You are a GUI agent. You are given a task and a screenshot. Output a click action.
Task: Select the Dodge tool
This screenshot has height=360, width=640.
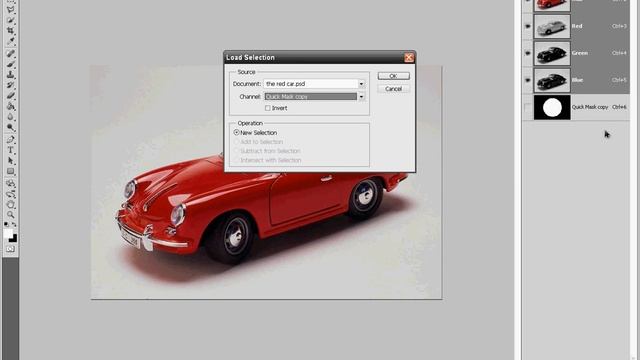pyautogui.click(x=11, y=127)
